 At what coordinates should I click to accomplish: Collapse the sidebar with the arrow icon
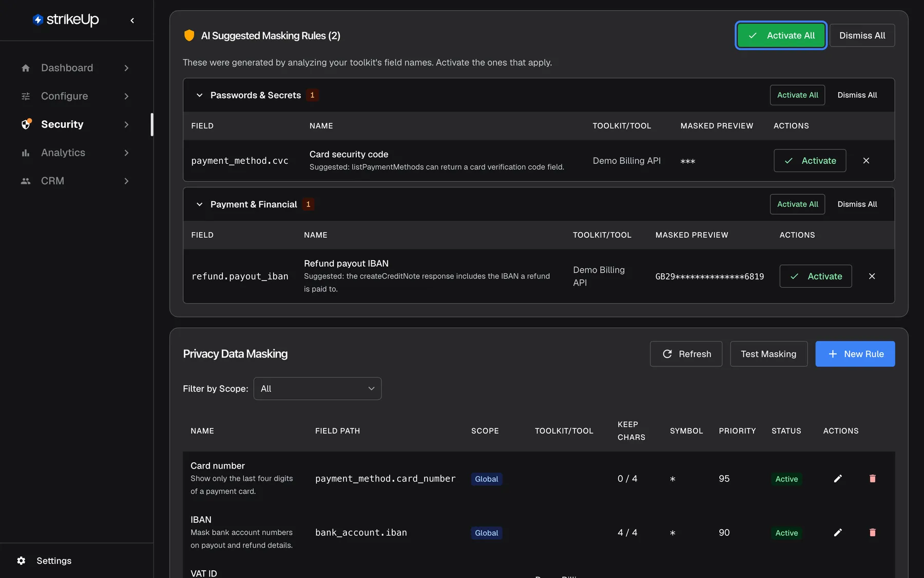tap(132, 21)
